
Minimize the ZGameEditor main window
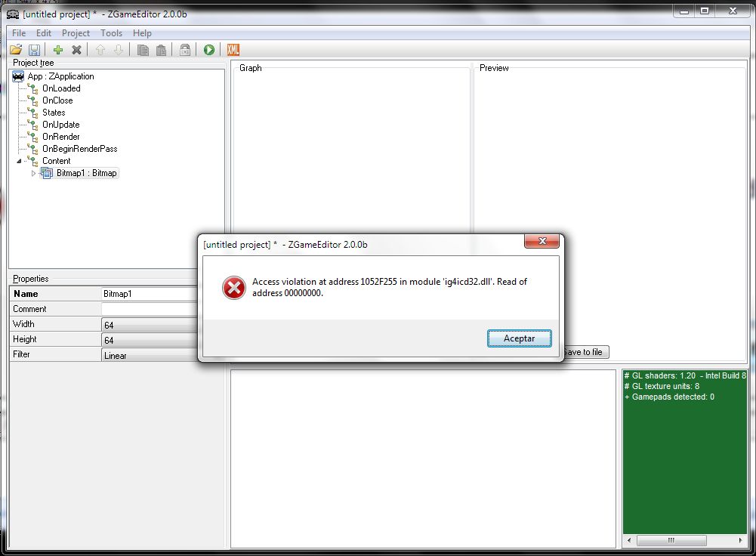tap(683, 11)
